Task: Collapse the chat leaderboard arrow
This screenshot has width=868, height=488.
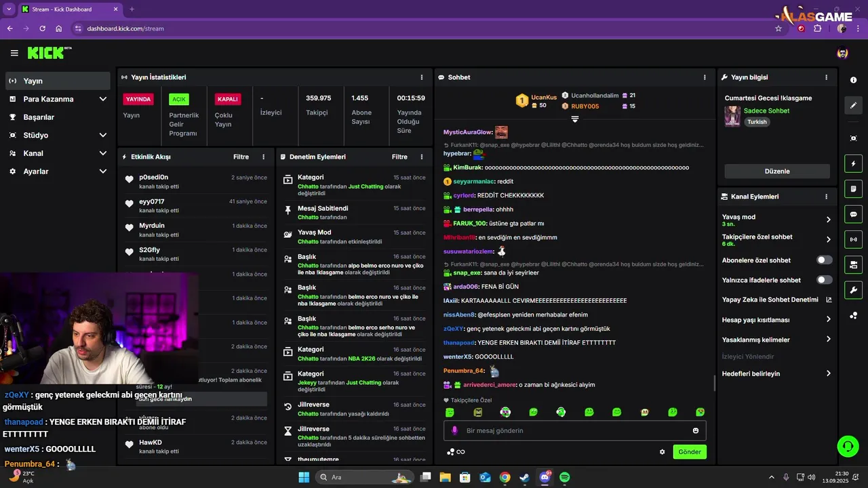Action: pos(575,119)
